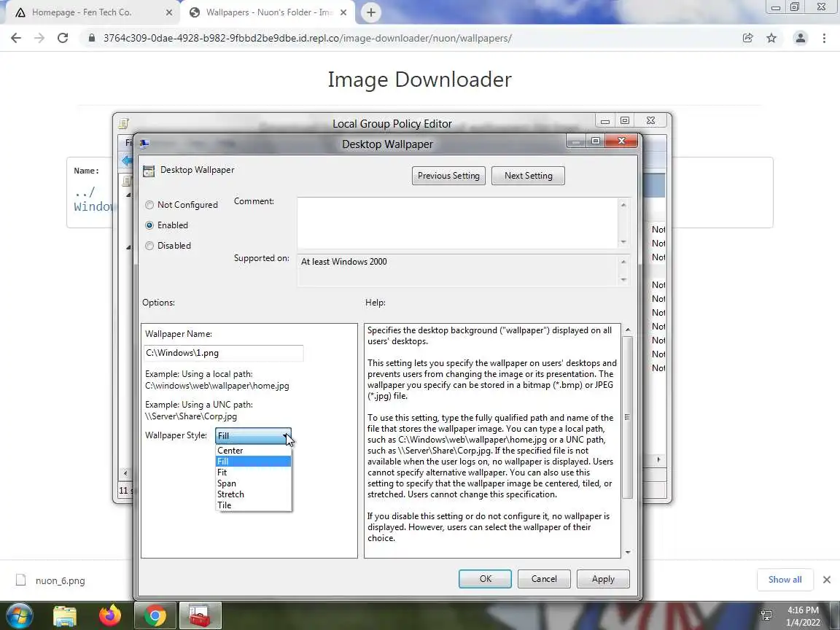
Task: Click the browser address bar URL
Action: pos(308,38)
